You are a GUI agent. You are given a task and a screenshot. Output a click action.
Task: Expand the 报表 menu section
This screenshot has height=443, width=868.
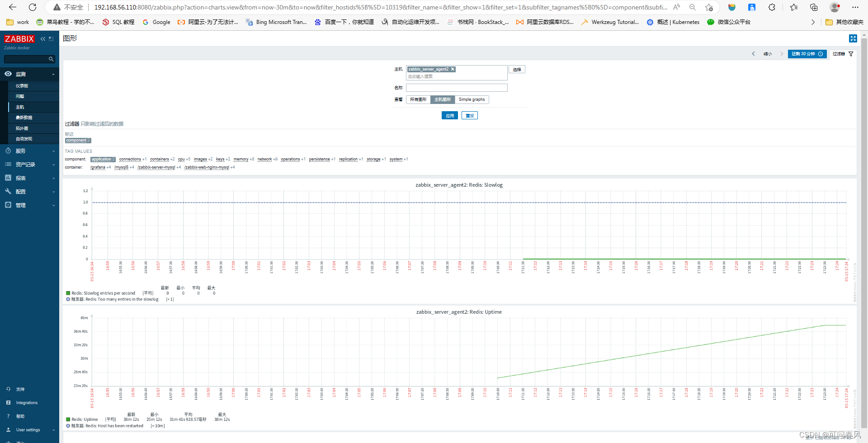[x=53, y=178]
